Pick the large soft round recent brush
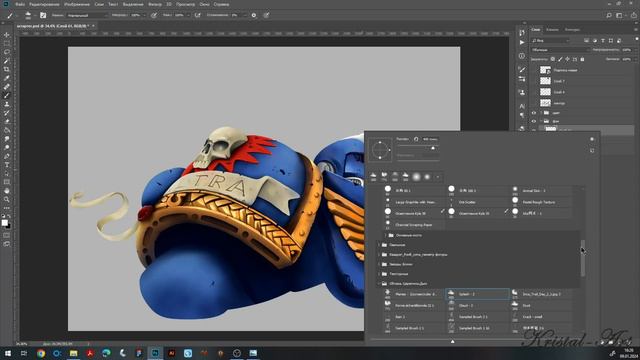640x360 pixels. click(x=416, y=177)
